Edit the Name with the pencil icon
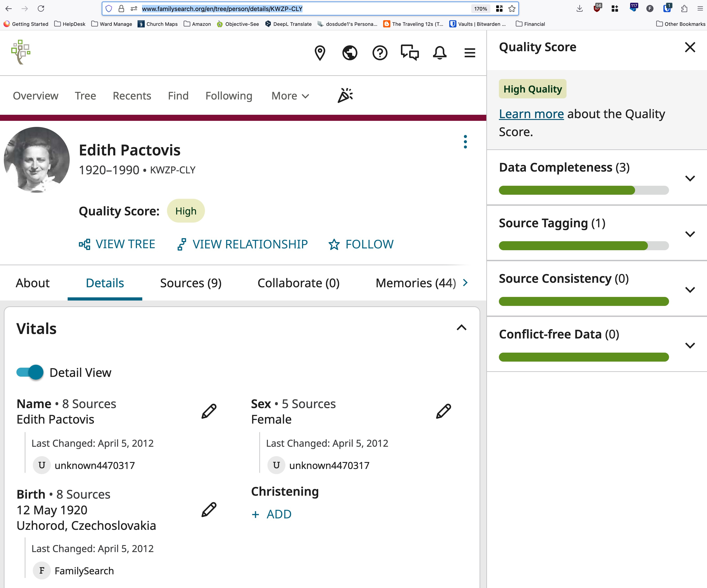 point(209,411)
